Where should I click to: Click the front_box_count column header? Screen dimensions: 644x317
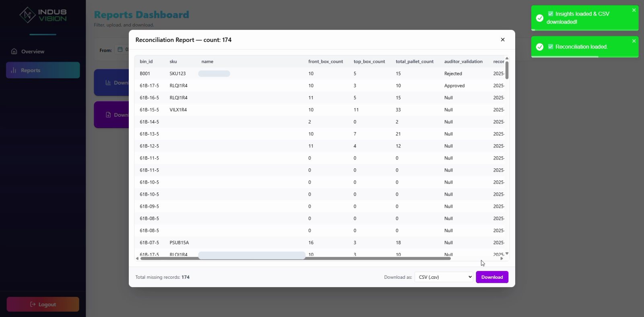[x=326, y=62]
